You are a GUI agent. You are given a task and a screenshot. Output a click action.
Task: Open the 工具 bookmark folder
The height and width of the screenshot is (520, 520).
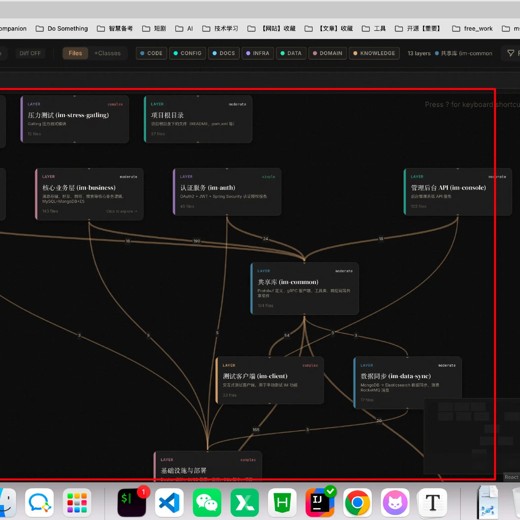(x=374, y=29)
